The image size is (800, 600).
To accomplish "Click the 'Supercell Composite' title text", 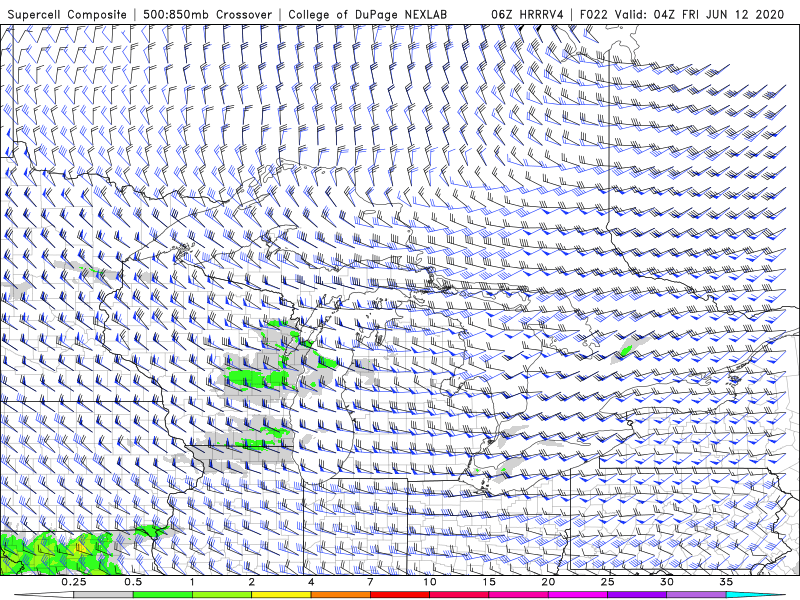I will [x=67, y=14].
